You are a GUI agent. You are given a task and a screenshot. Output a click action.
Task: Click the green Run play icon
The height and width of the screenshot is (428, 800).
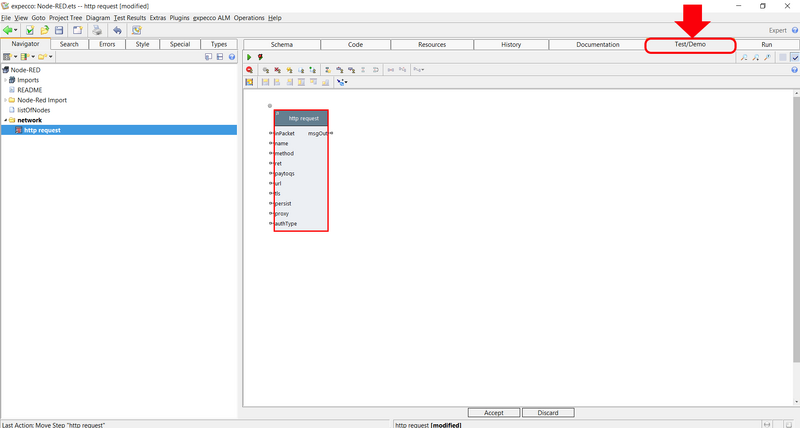[x=248, y=57]
